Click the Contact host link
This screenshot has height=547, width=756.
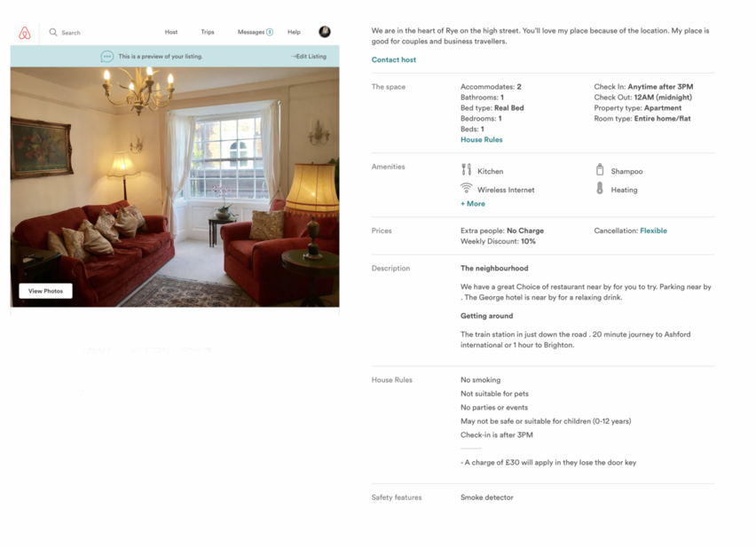tap(393, 59)
